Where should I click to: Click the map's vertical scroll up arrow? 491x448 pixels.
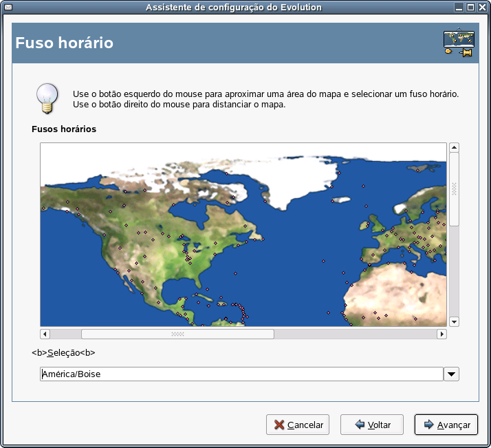pyautogui.click(x=454, y=147)
